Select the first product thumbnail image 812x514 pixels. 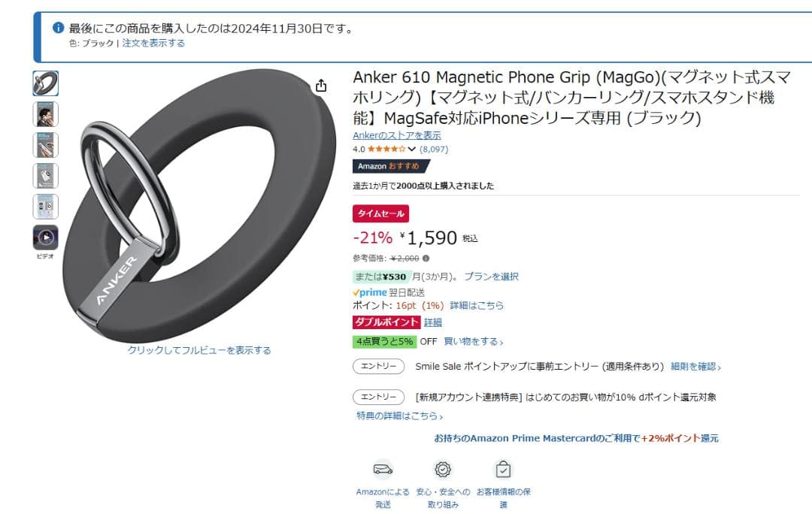tap(46, 83)
